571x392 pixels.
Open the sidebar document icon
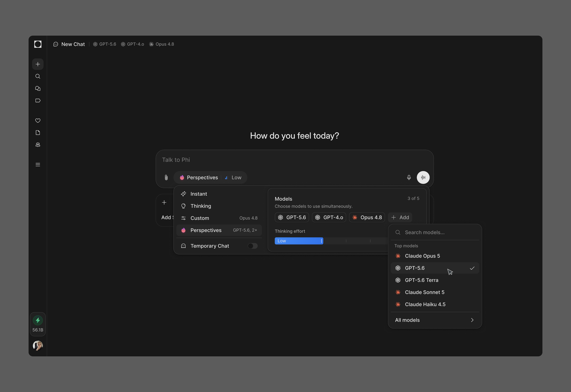38,133
